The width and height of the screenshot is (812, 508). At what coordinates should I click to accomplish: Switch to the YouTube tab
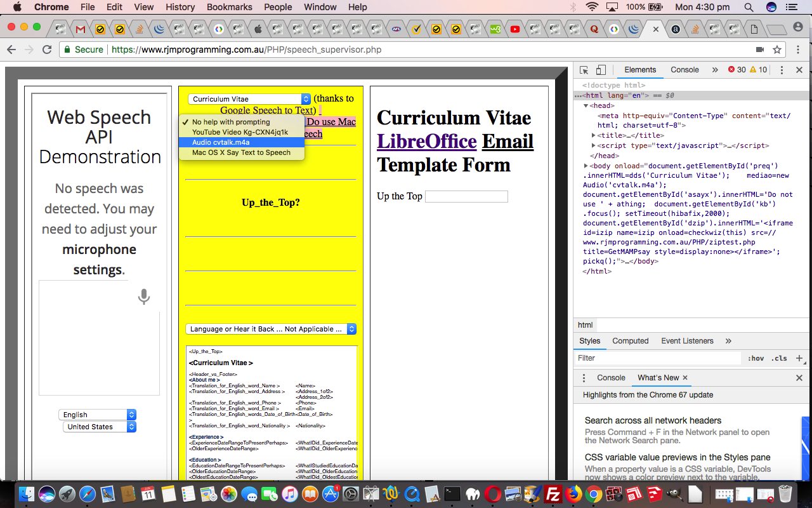click(x=515, y=29)
